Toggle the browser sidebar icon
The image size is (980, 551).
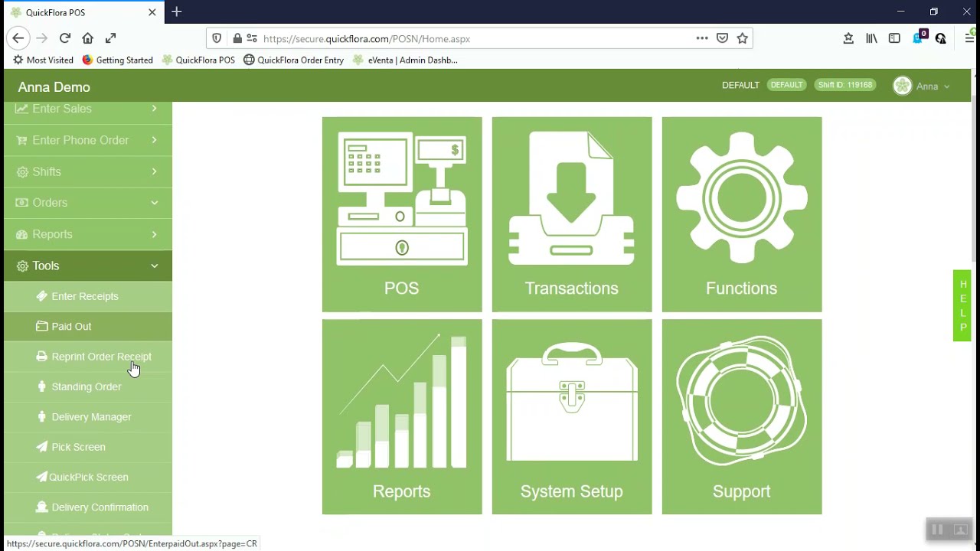894,38
